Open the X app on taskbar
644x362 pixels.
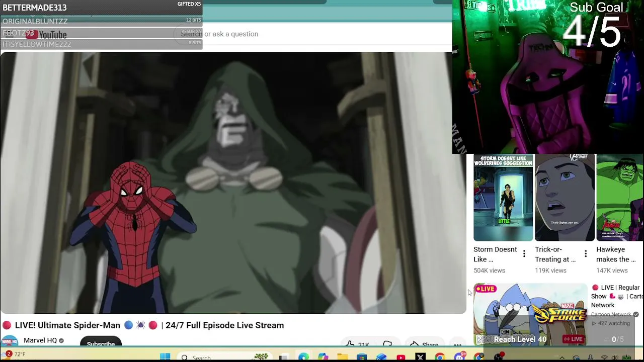pyautogui.click(x=421, y=357)
